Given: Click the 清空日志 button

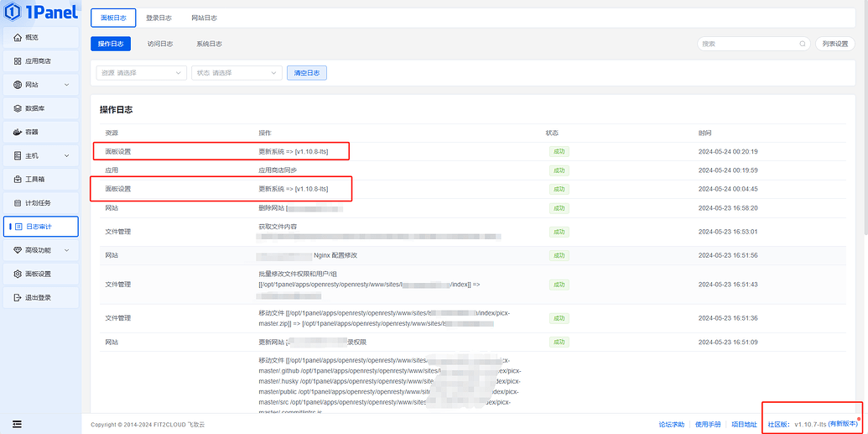Looking at the screenshot, I should tap(307, 72).
